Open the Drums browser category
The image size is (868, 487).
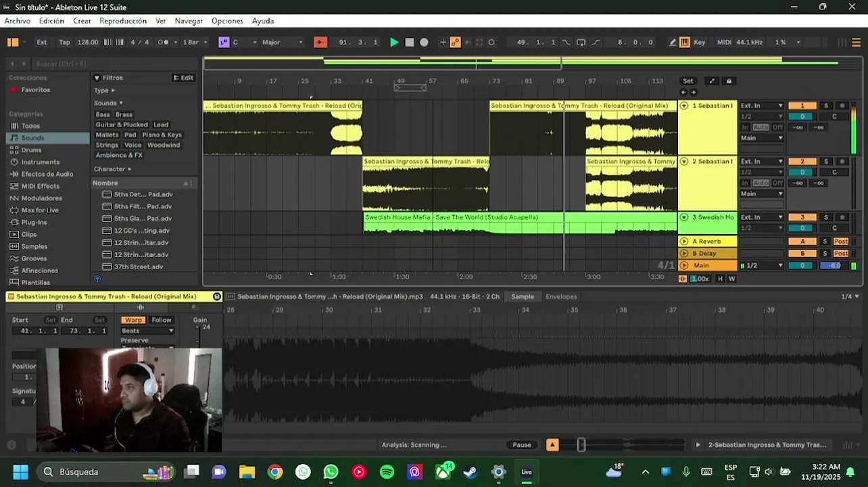(x=31, y=150)
